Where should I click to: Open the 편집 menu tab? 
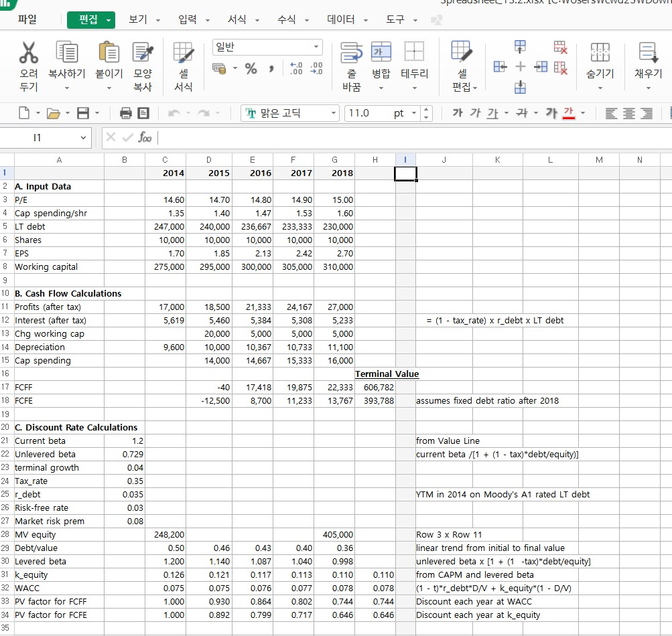[x=91, y=19]
